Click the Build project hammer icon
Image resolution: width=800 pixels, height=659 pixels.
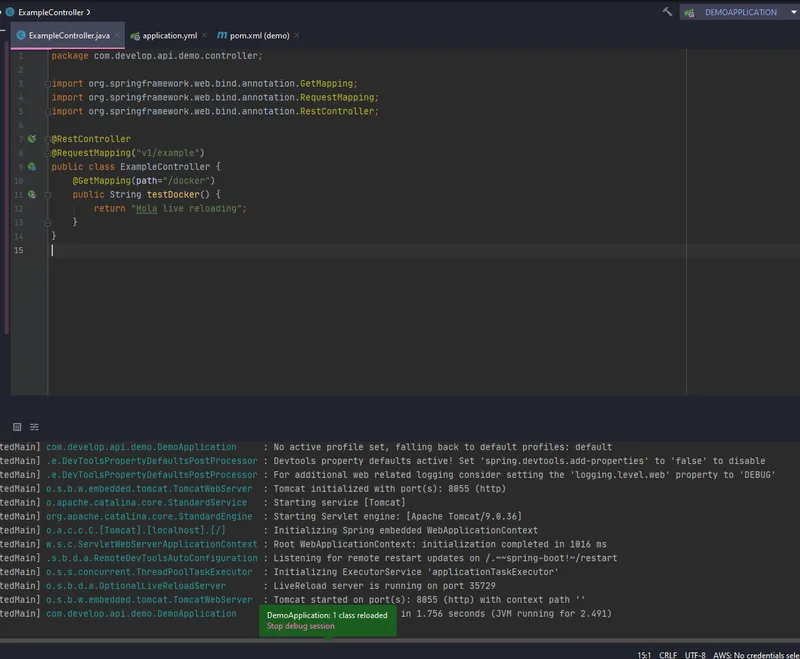[667, 12]
